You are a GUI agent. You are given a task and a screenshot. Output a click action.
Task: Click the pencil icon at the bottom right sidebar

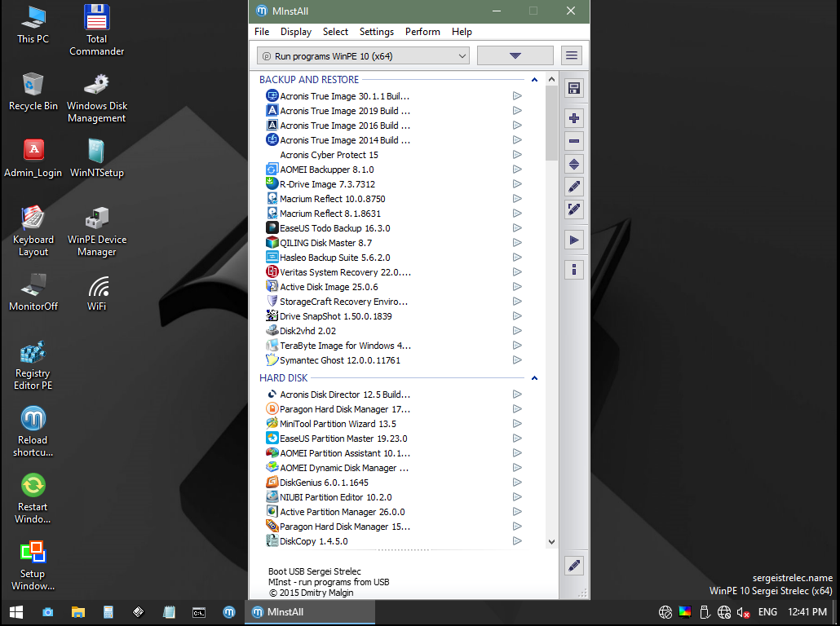(x=573, y=565)
